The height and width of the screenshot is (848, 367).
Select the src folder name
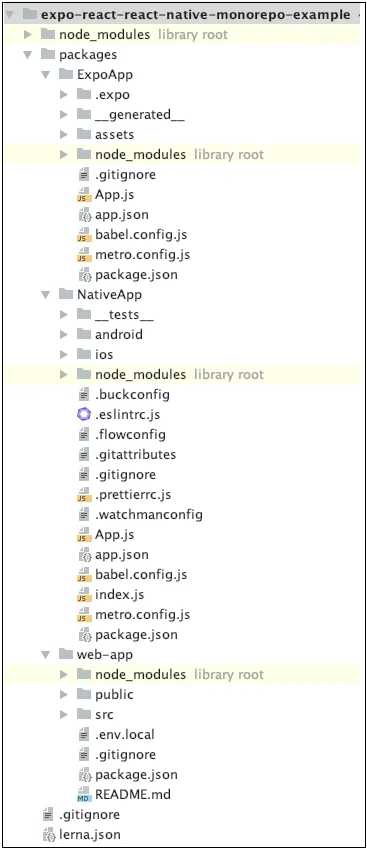pos(104,715)
